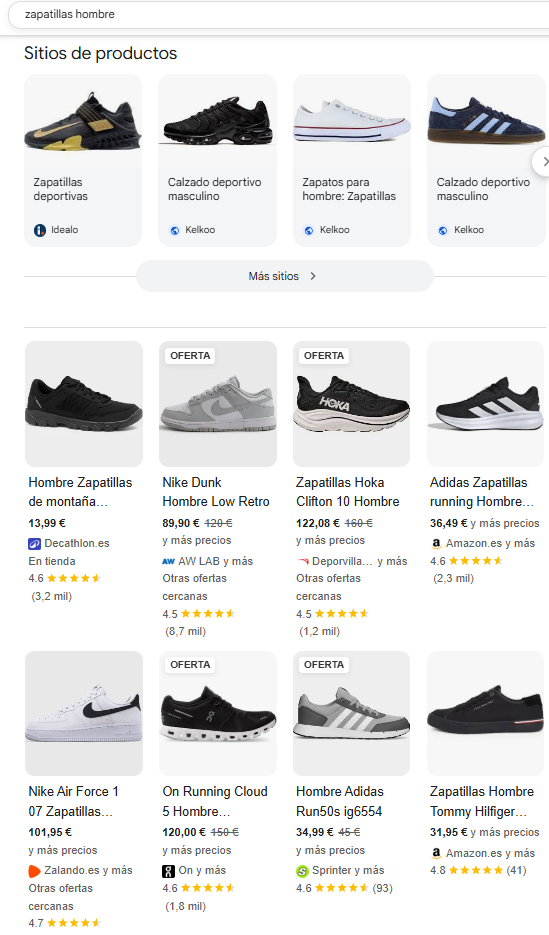
Task: Open the Hoka Clifton 10 product image
Action: (352, 404)
